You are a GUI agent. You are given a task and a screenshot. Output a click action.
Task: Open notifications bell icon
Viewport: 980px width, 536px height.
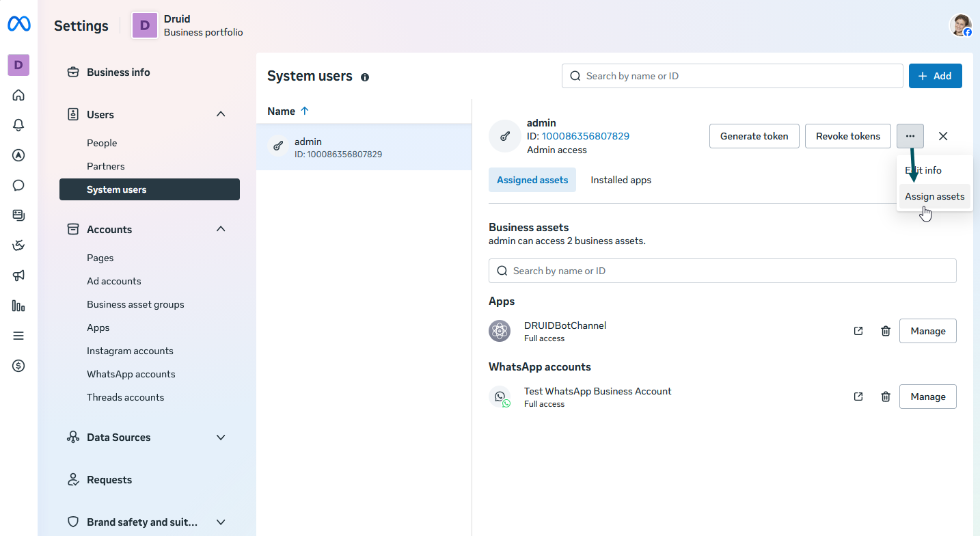[18, 125]
